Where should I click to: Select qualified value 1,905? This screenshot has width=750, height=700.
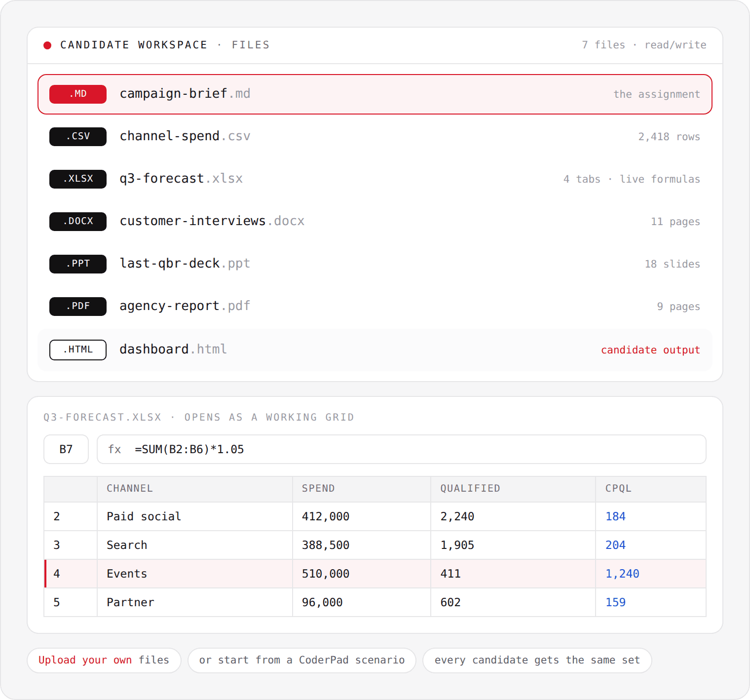513,545
